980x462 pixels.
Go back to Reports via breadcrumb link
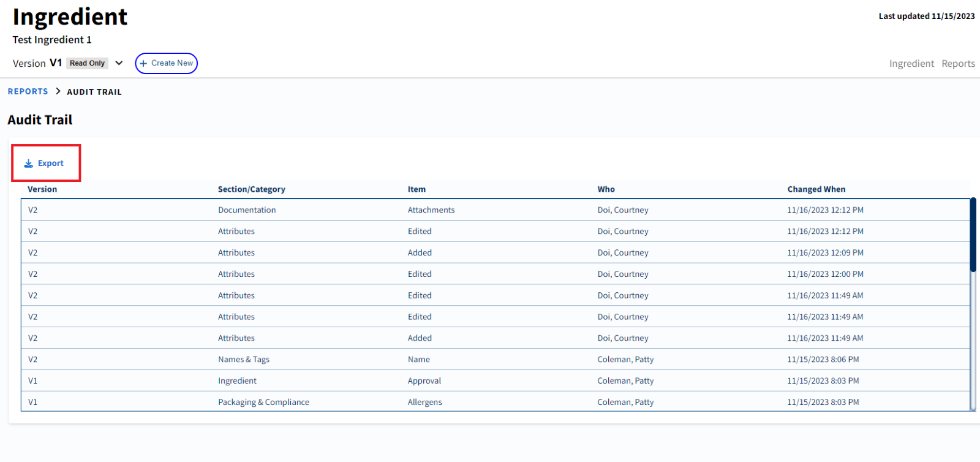click(x=28, y=91)
